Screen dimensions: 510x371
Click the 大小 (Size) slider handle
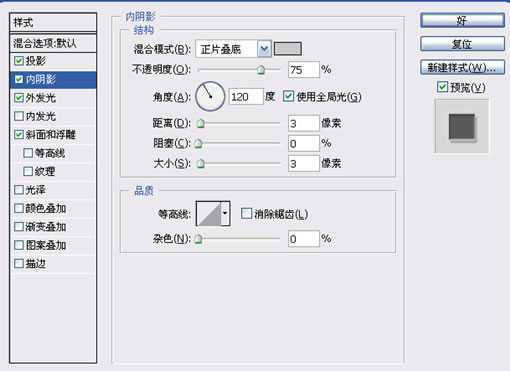[201, 164]
